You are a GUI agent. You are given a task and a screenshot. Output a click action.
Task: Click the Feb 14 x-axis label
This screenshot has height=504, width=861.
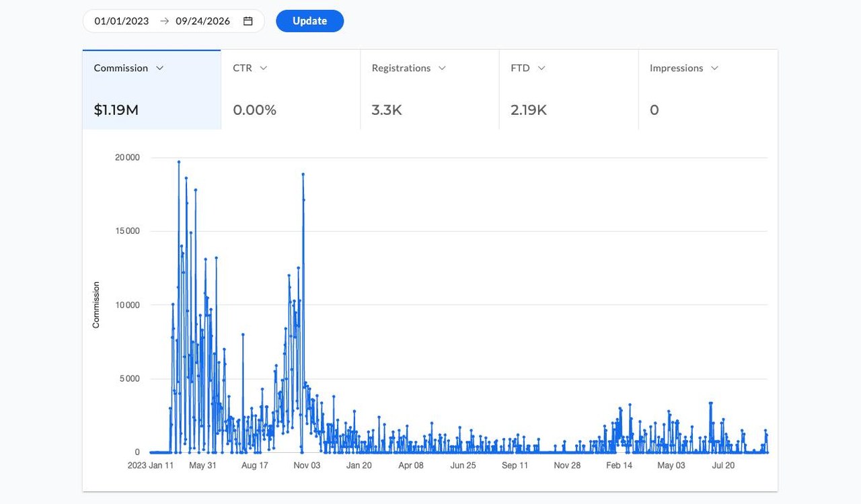coord(619,465)
